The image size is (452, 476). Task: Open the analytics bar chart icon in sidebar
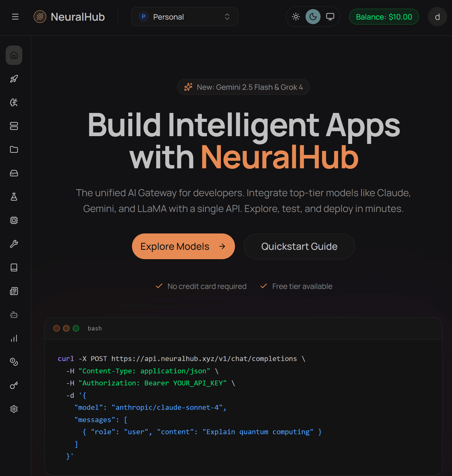(14, 338)
